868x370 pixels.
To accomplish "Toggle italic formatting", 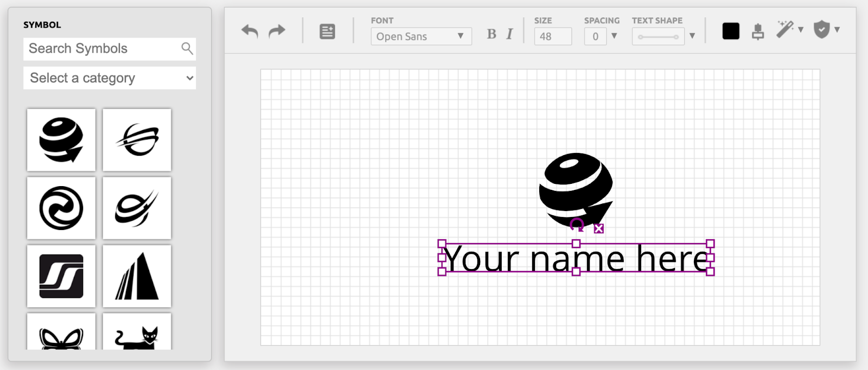I will click(509, 34).
